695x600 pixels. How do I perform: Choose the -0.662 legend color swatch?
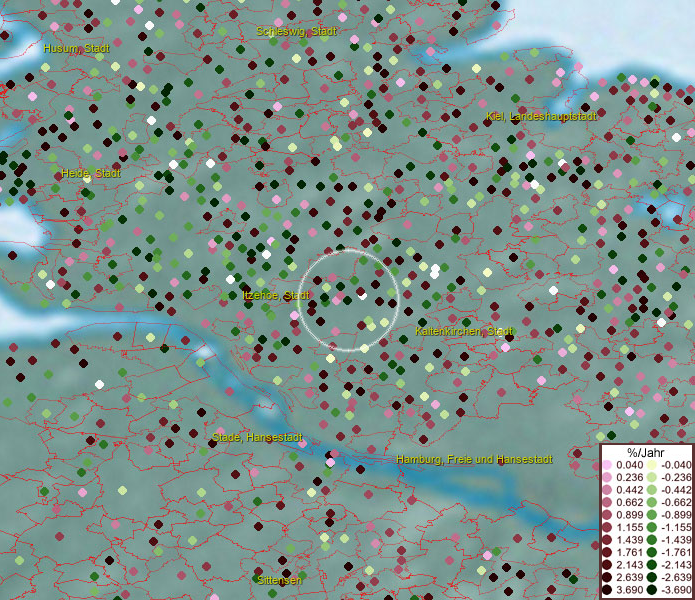(x=652, y=503)
